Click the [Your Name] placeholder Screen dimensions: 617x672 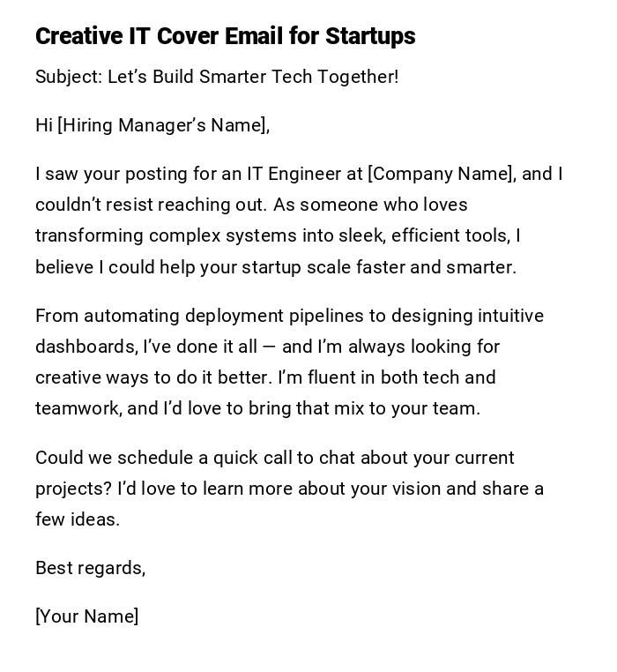[x=86, y=616]
